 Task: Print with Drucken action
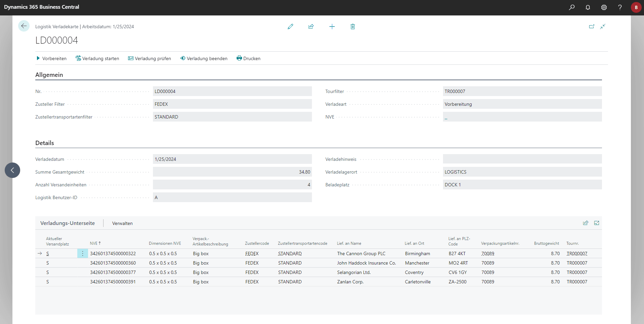coord(248,58)
